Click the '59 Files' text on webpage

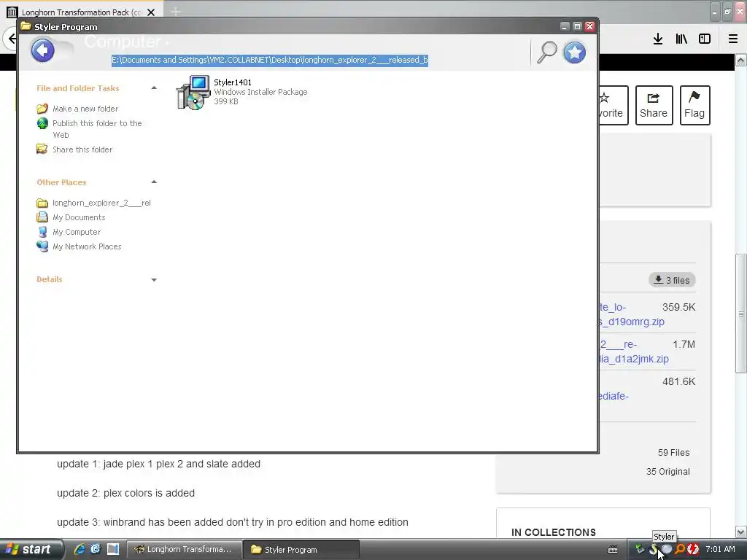tap(673, 452)
